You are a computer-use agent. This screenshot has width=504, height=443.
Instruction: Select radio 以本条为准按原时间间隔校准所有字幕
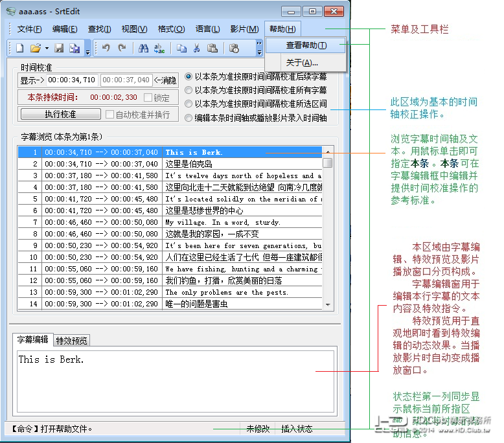click(189, 90)
